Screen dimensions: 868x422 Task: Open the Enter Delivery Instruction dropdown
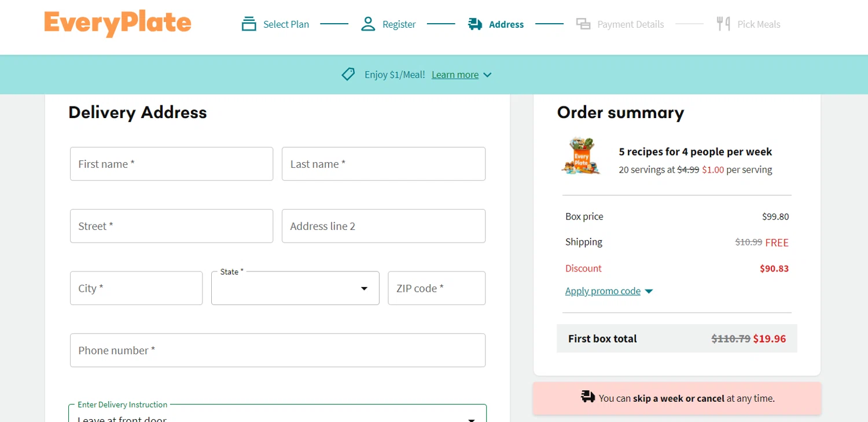(278, 413)
